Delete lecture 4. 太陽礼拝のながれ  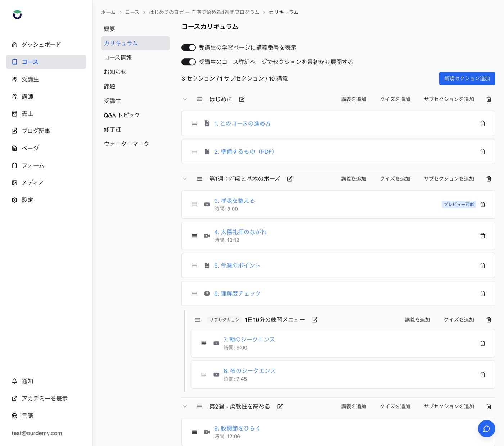point(483,236)
